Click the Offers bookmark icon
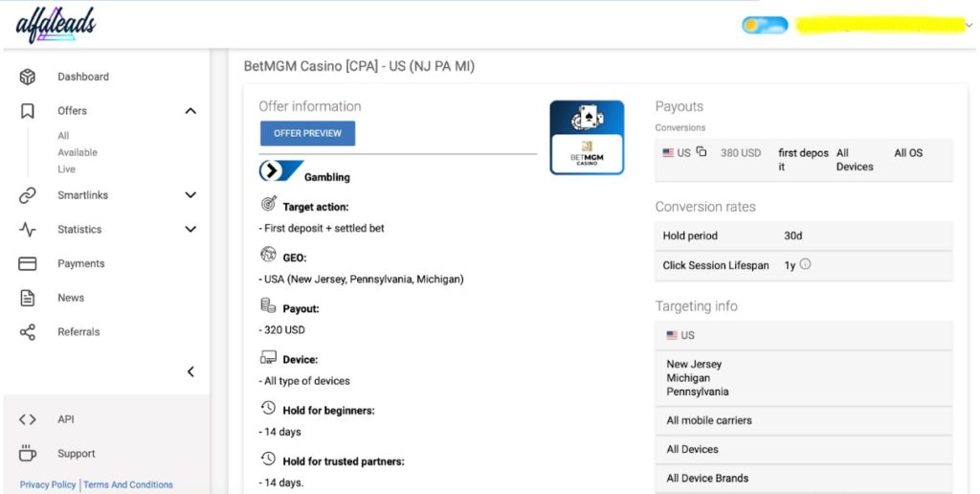This screenshot has height=494, width=980. [x=28, y=111]
